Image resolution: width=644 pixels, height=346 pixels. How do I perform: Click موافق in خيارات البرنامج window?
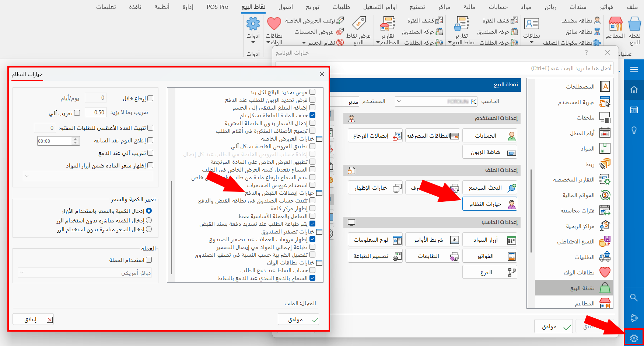tap(553, 326)
